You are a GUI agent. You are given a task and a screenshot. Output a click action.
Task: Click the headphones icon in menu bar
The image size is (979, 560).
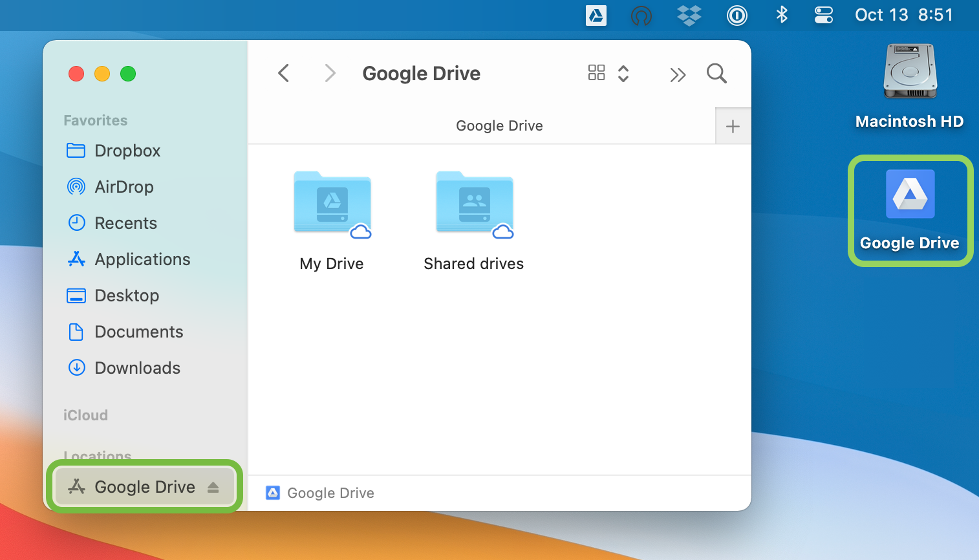641,15
